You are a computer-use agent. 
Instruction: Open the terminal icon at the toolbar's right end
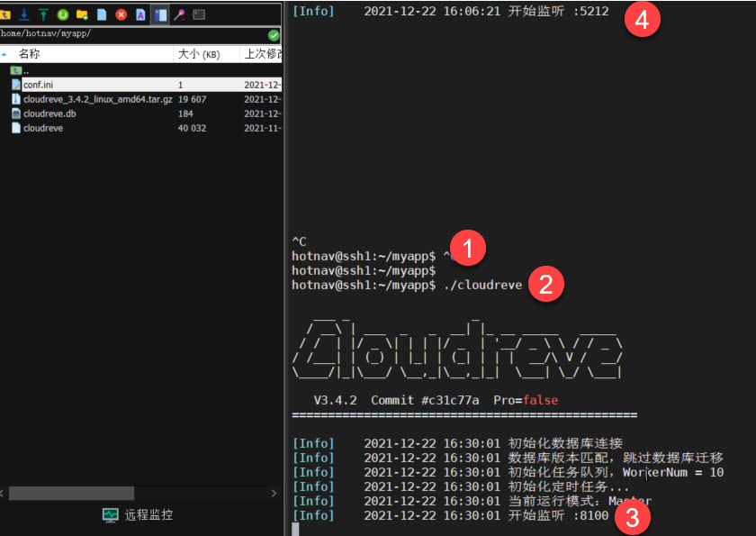pos(200,14)
